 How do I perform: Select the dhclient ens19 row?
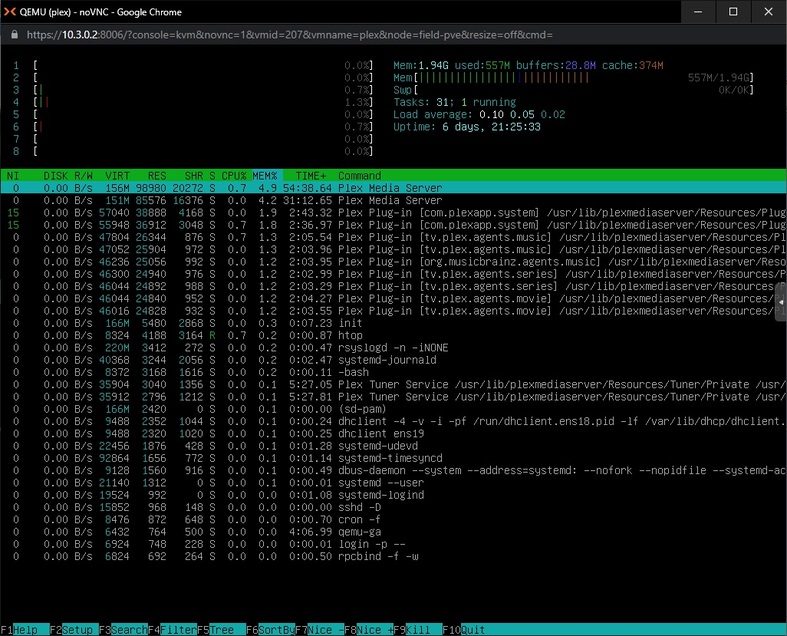point(394,434)
